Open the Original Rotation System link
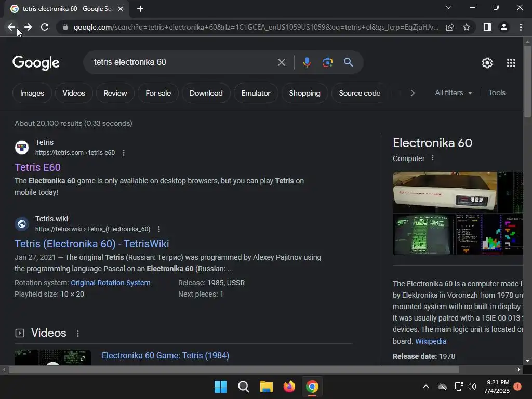The image size is (532, 399). [x=111, y=283]
